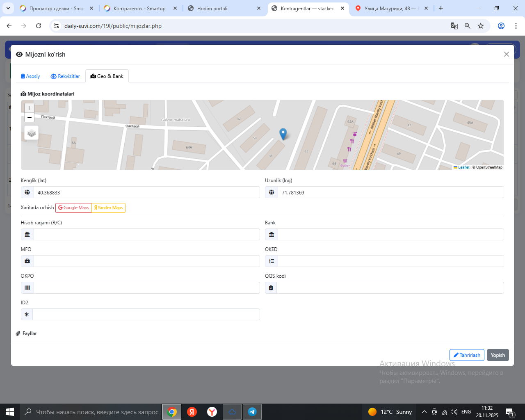
Task: Click the map zoom out minus button
Action: pyautogui.click(x=29, y=118)
